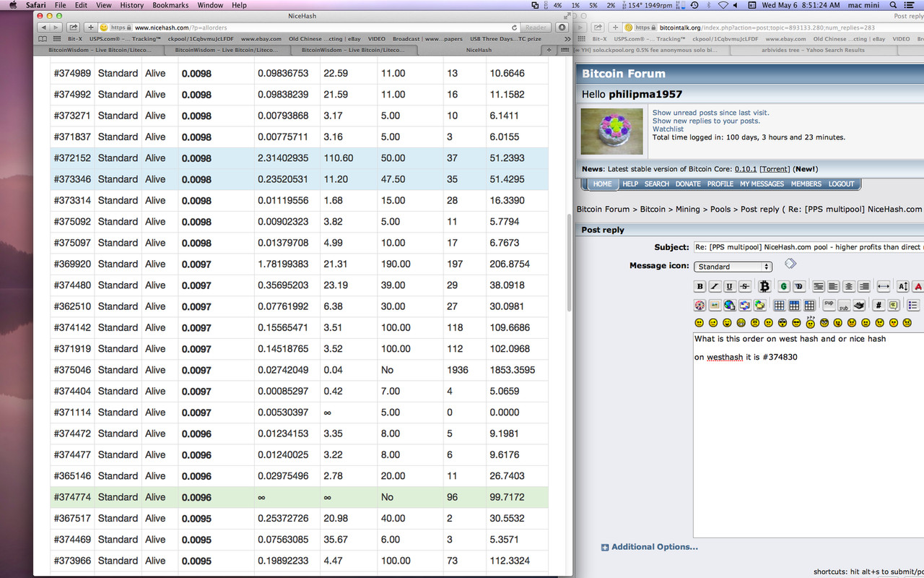Insert horizontal rule in post
This screenshot has width=924, height=578.
click(x=883, y=287)
